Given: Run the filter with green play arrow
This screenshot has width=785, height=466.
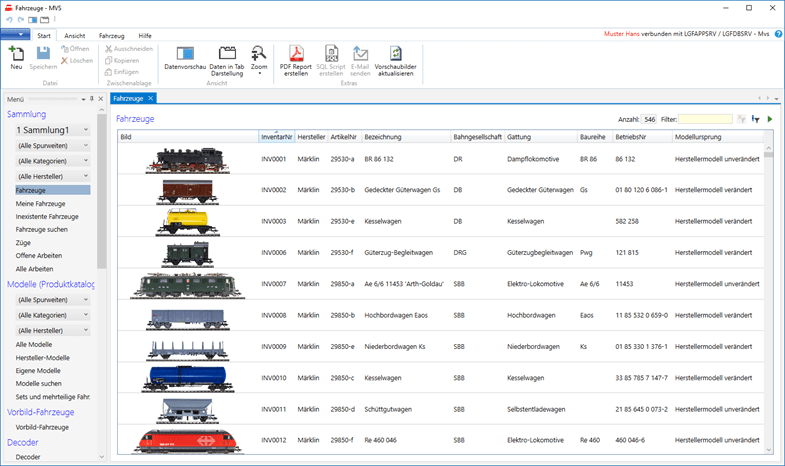Looking at the screenshot, I should point(770,119).
